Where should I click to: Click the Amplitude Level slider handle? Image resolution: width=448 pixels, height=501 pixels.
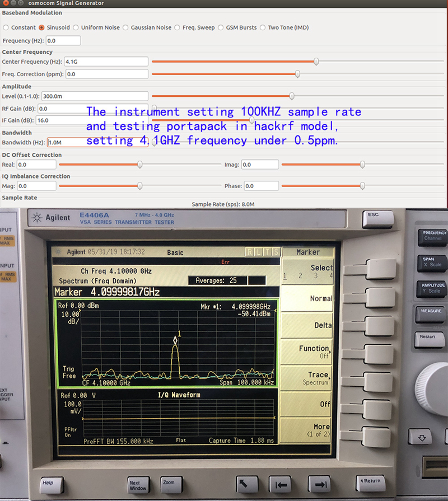(292, 96)
